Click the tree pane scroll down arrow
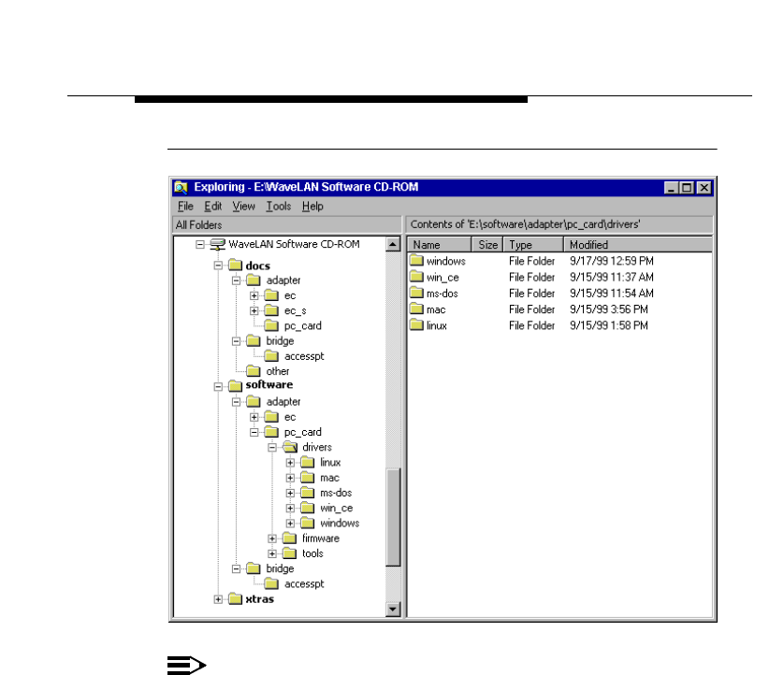This screenshot has height=675, width=784. [393, 609]
